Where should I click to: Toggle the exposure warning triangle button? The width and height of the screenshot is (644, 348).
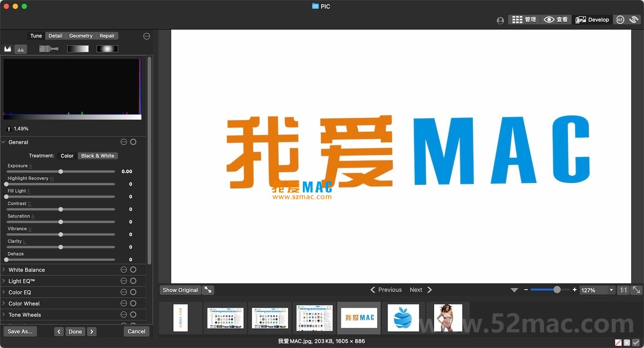(x=21, y=49)
